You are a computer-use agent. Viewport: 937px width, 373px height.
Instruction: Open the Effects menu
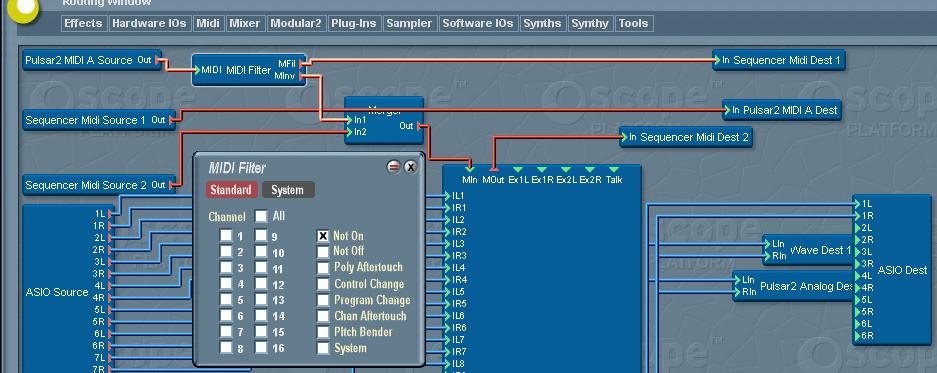coord(83,23)
